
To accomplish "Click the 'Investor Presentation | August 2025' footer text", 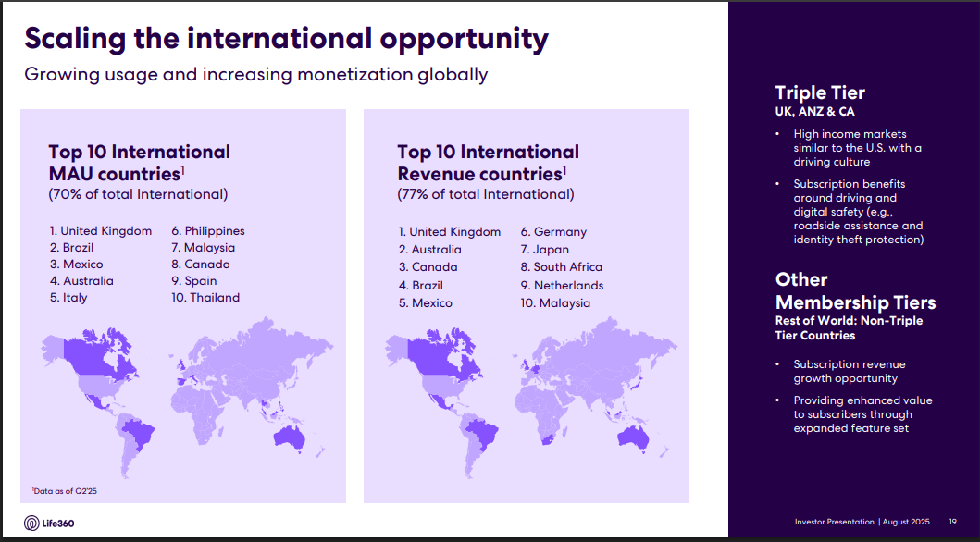I will 860,523.
